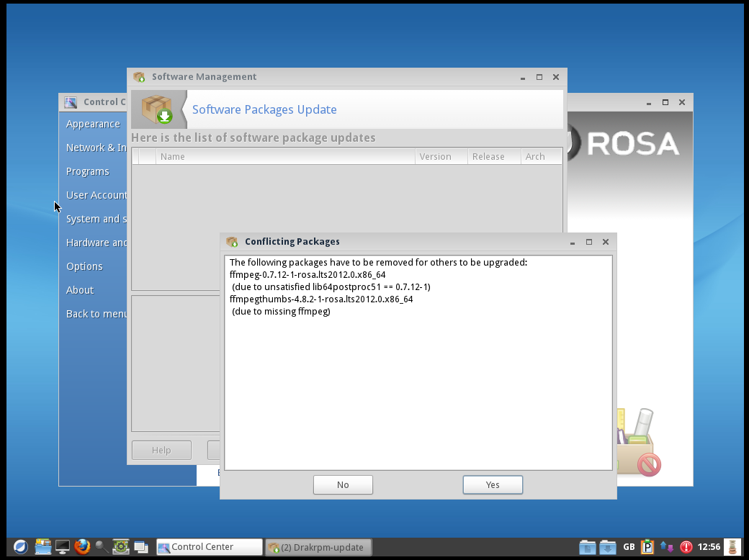Open the clipboard manager tray icon
Viewport: 749px width, 560px height.
[647, 546]
